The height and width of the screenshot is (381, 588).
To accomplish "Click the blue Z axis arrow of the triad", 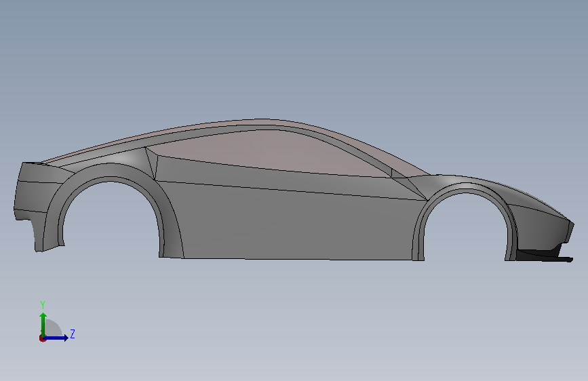I will pos(56,338).
